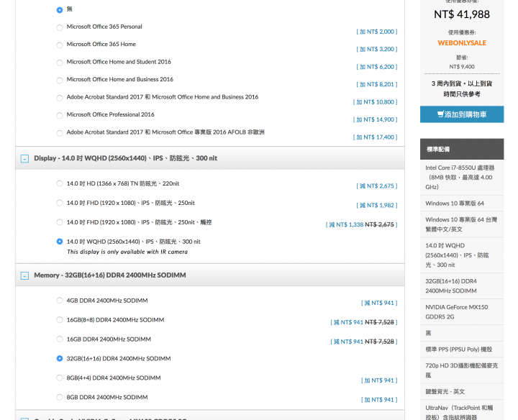Click the 加 NT$ 8,201 price label

(x=376, y=84)
